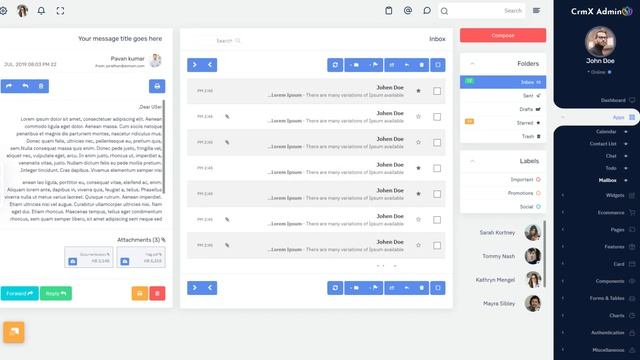Click the left-arrow pager in the top inbox toolbar

[210, 65]
